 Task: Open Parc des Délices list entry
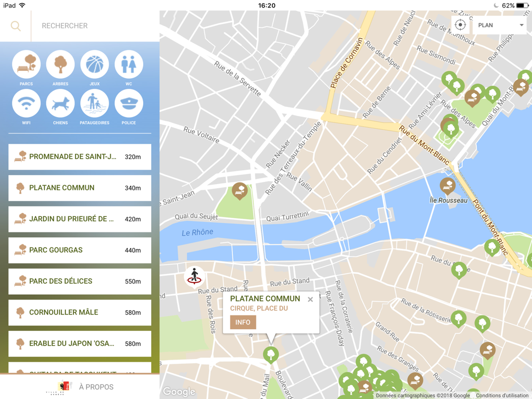coord(80,281)
